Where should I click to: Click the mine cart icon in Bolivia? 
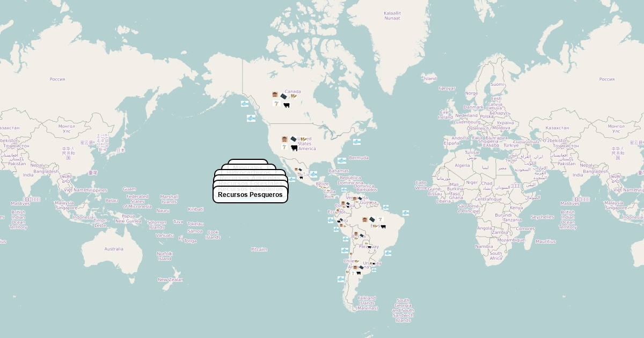(x=355, y=234)
